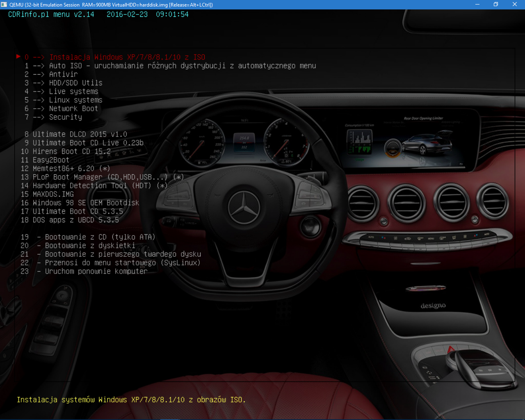Click the date 2016-02-23 in header

tap(127, 14)
